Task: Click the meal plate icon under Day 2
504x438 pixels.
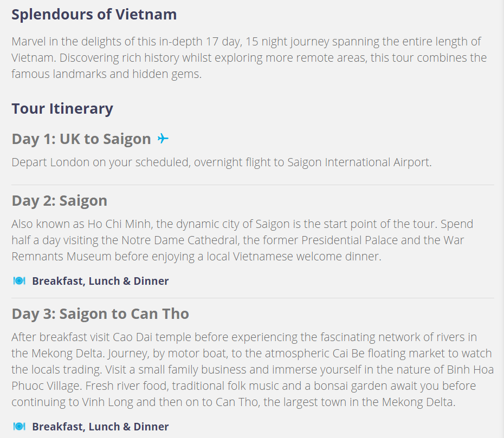Action: pyautogui.click(x=20, y=281)
